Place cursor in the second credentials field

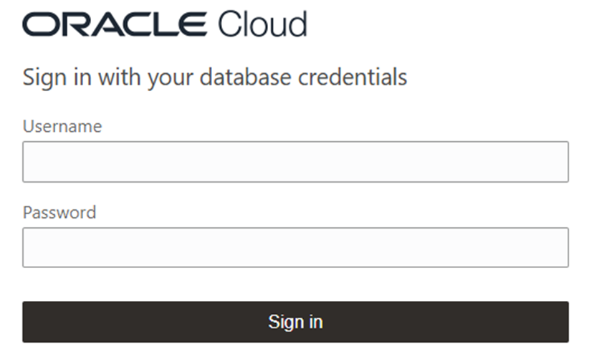click(x=295, y=248)
